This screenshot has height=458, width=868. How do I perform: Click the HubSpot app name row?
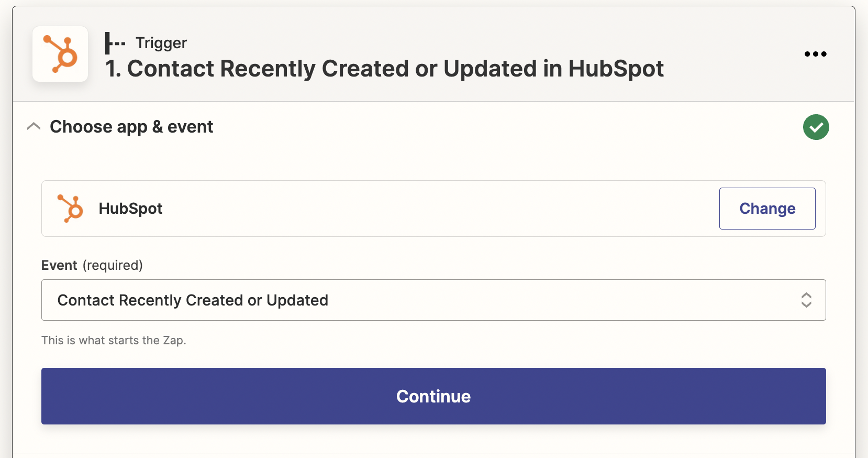point(433,209)
